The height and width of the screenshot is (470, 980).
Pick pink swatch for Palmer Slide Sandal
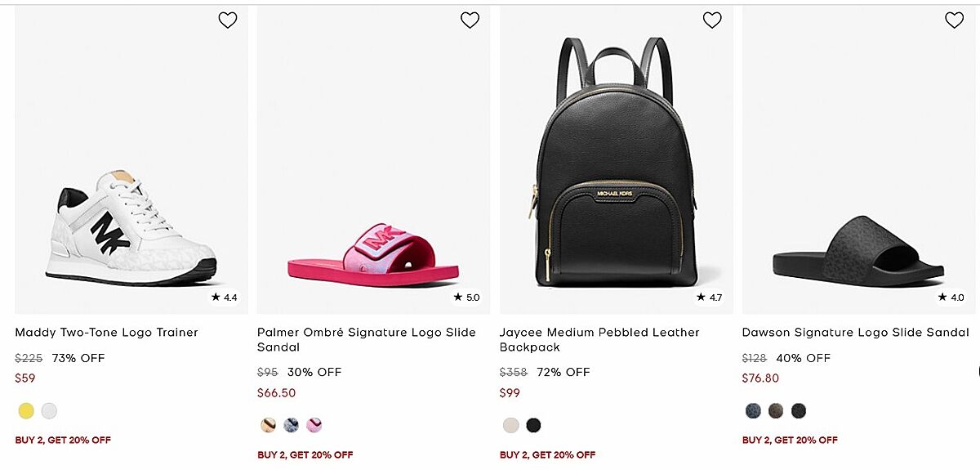pyautogui.click(x=314, y=425)
